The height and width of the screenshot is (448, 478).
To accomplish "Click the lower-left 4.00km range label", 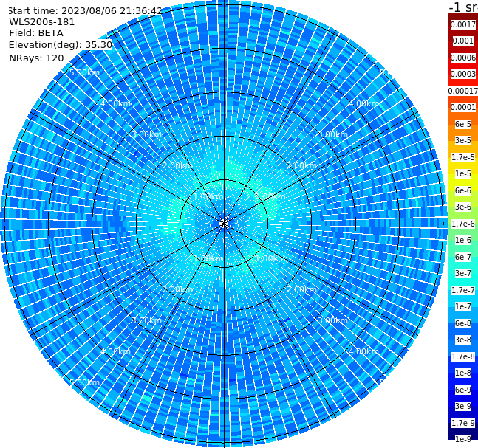I will [115, 351].
